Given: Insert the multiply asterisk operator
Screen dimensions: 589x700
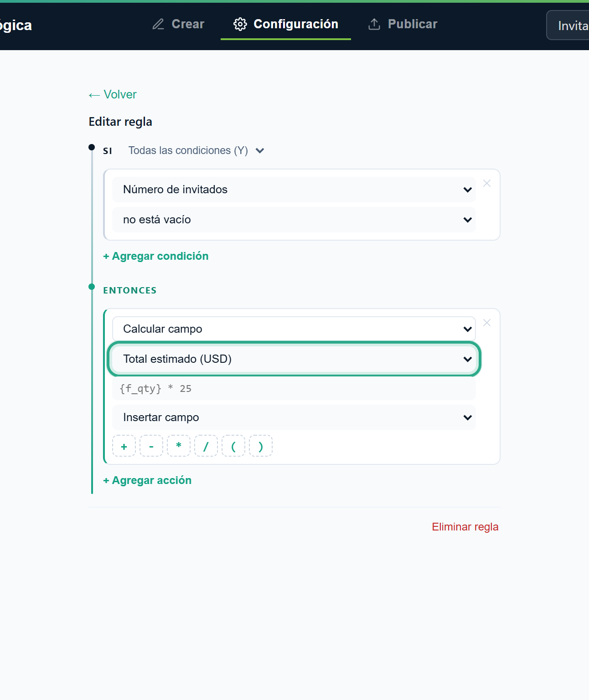Looking at the screenshot, I should click(179, 446).
